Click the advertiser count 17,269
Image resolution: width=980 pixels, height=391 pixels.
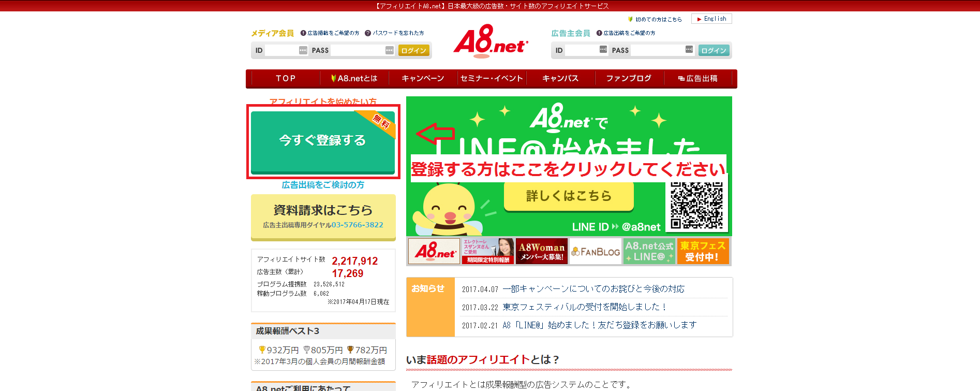pyautogui.click(x=348, y=273)
